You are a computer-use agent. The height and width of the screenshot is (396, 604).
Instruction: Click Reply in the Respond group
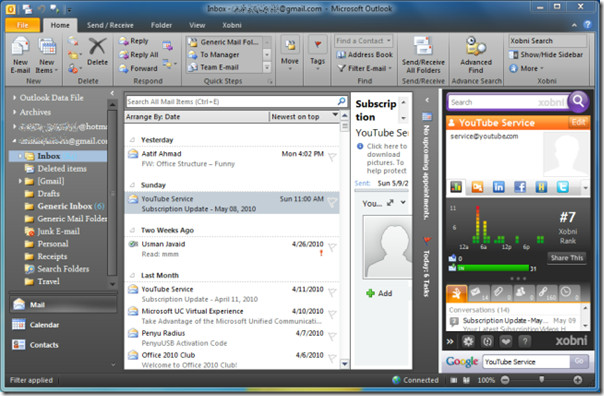[134, 41]
